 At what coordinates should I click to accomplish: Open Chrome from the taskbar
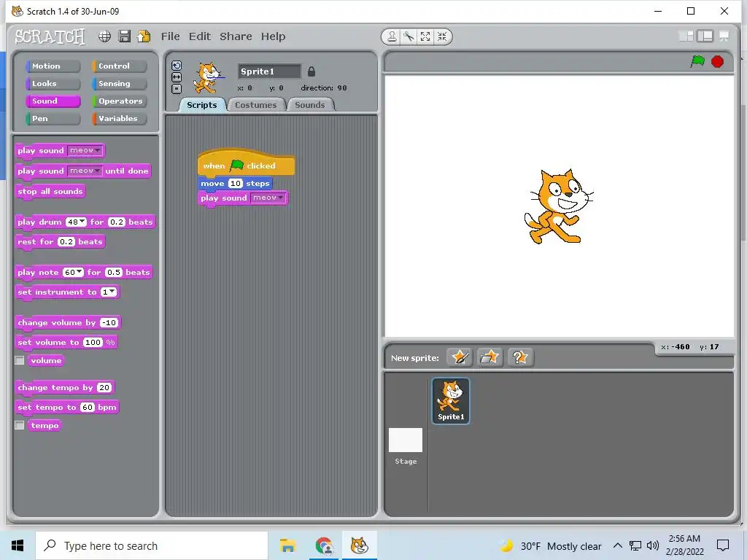pos(324,545)
